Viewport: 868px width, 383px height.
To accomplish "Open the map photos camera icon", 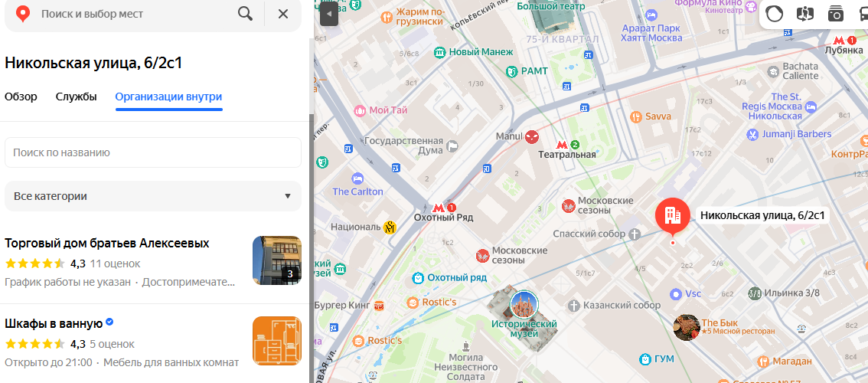I will click(835, 14).
